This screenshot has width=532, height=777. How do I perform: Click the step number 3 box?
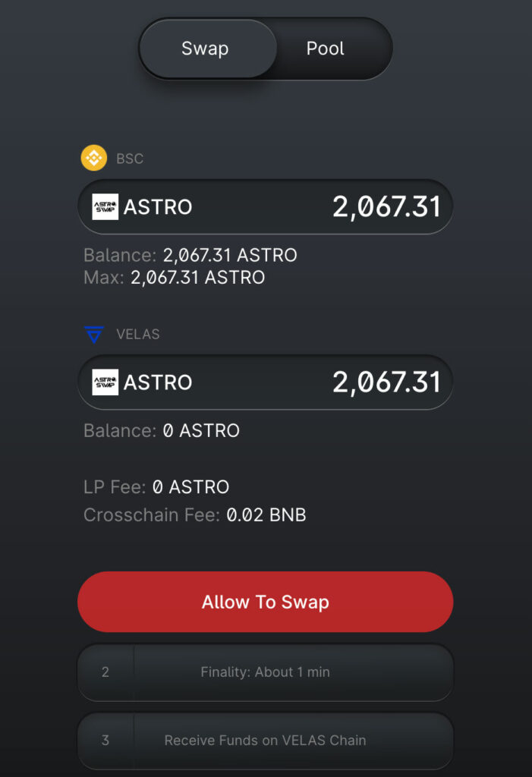(x=105, y=741)
